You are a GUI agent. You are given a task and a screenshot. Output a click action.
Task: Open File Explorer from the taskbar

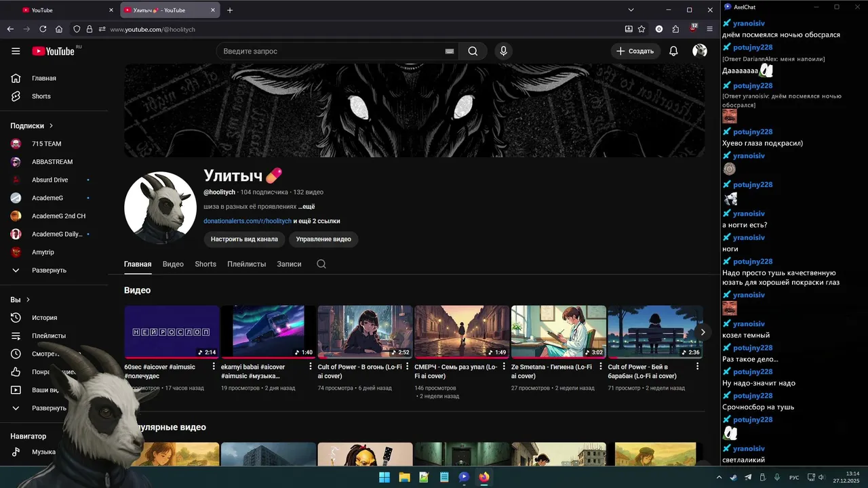coord(404,477)
